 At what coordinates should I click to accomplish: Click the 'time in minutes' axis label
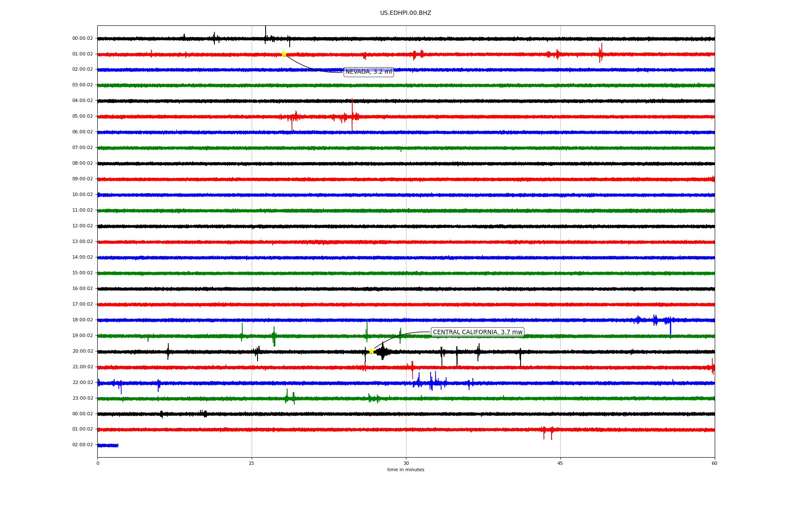[x=406, y=470]
